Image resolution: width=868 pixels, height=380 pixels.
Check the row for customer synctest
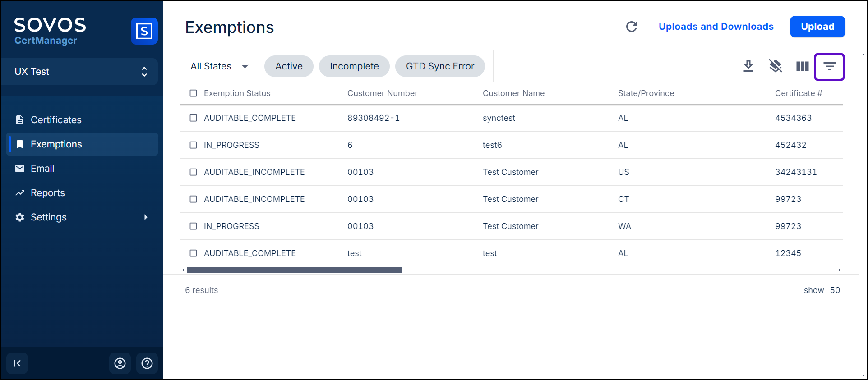[x=194, y=118]
